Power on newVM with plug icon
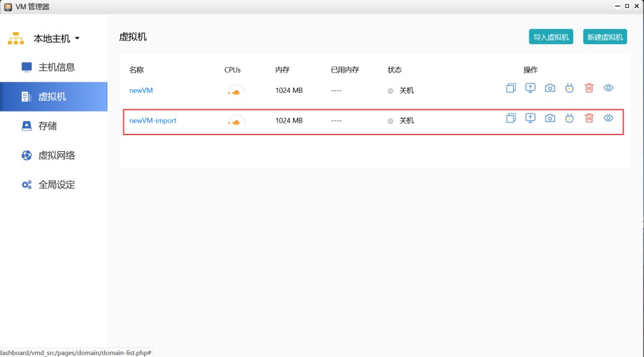 coord(569,88)
